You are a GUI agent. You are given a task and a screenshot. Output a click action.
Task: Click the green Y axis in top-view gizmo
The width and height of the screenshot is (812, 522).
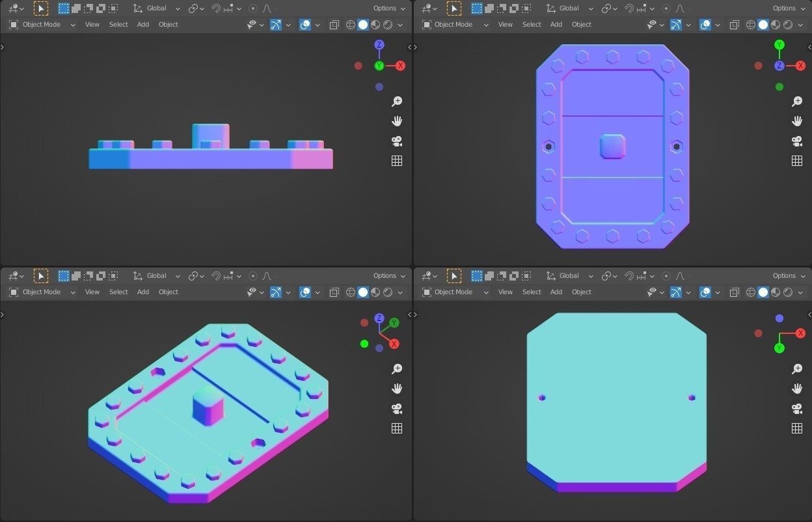tap(779, 45)
